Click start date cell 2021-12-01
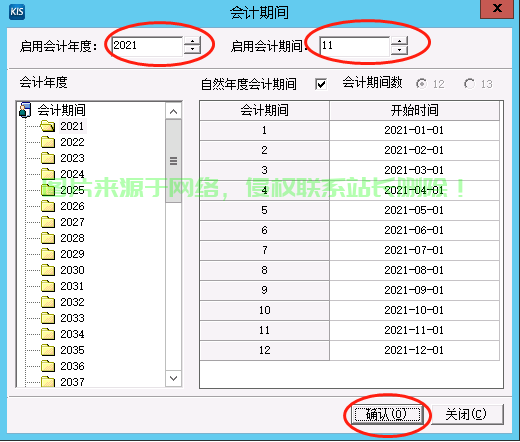Image resolution: width=520 pixels, height=442 pixels. coord(414,350)
